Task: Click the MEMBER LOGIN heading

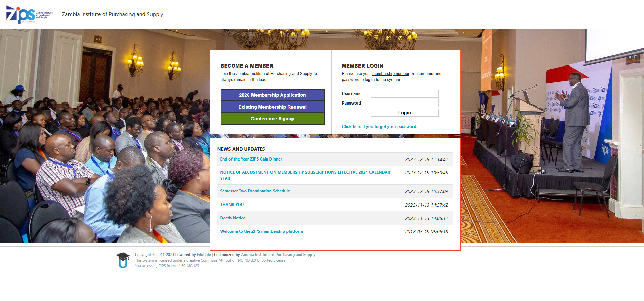Action: coord(362,66)
